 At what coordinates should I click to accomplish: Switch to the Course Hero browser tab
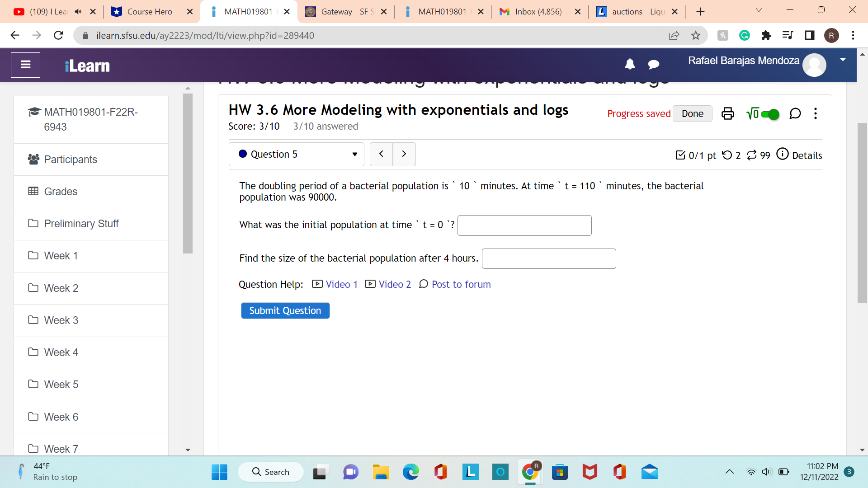[x=149, y=12]
